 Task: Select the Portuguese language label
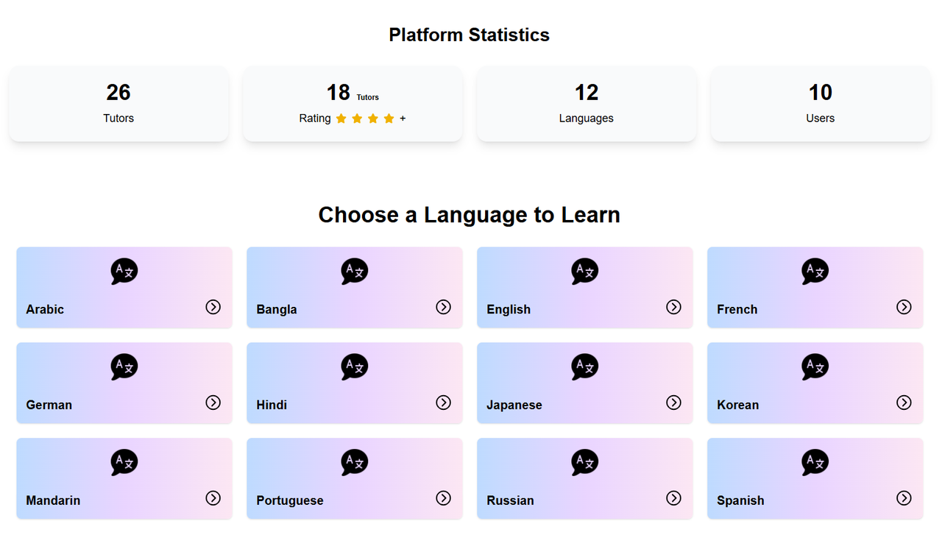290,500
